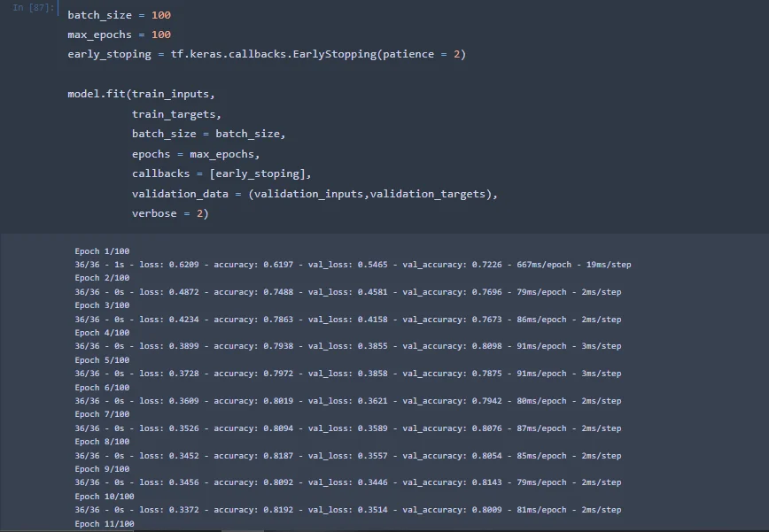769x532 pixels.
Task: Click the Epoch 4/100 output label
Action: click(x=99, y=333)
